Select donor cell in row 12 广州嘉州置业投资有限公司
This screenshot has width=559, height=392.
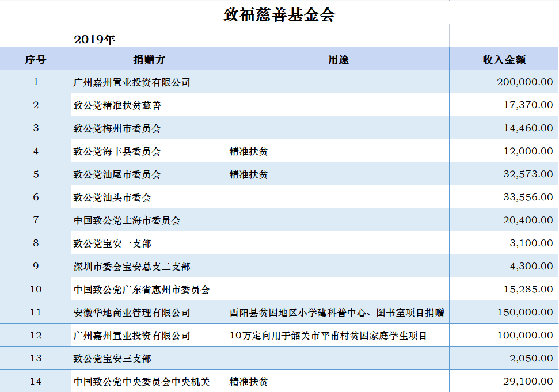pyautogui.click(x=149, y=335)
